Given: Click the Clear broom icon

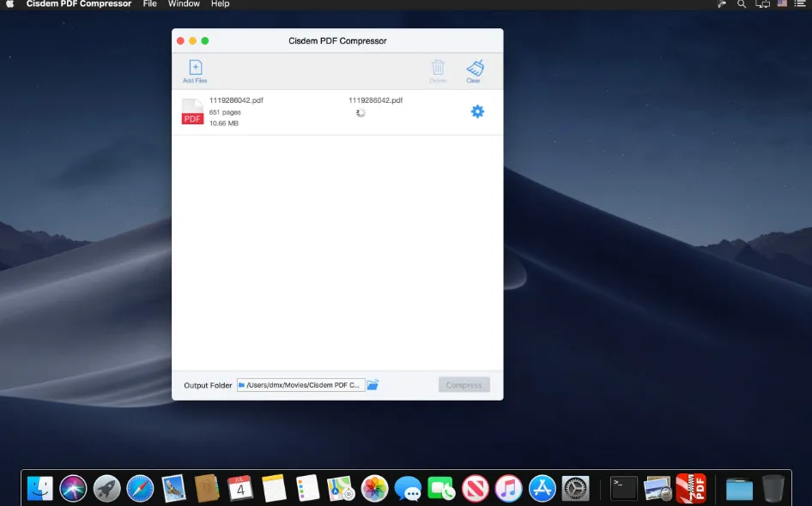Looking at the screenshot, I should click(475, 71).
